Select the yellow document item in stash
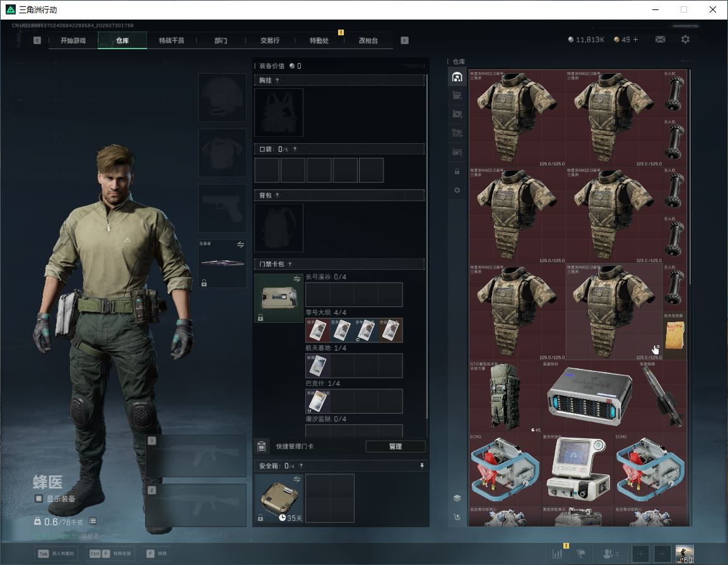 674,335
